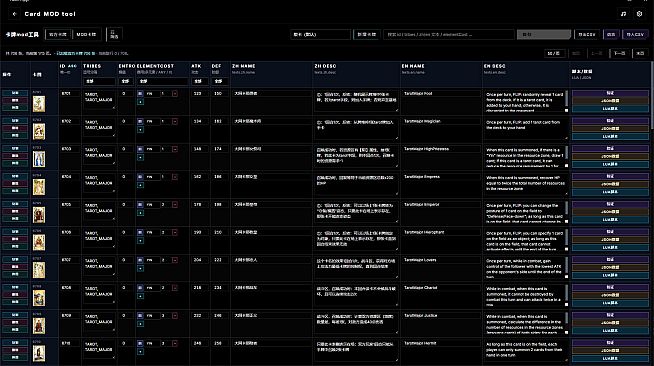The height and width of the screenshot is (366, 654).
Task: Click the green plus icon in row 6702
Action: (140, 130)
